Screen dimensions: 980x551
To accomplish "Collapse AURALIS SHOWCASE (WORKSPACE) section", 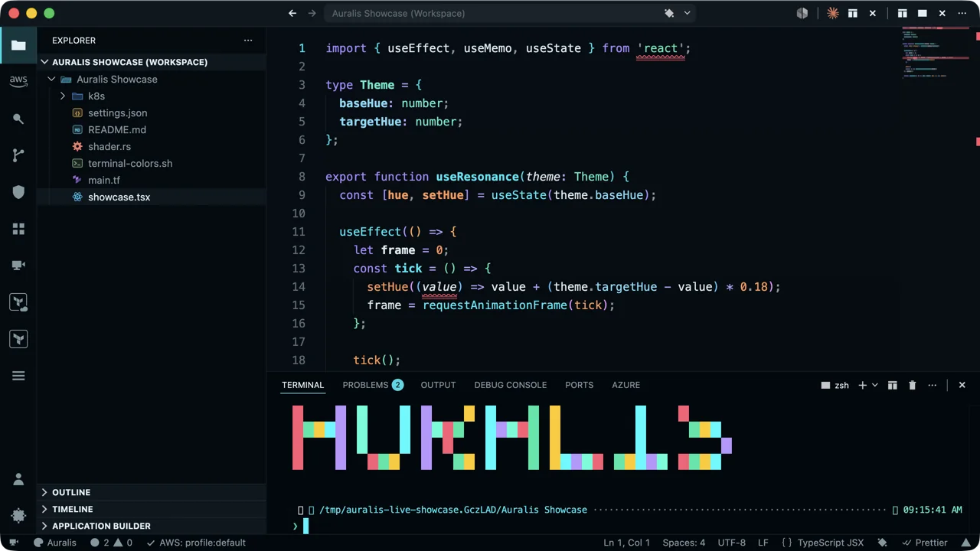I will [152, 62].
